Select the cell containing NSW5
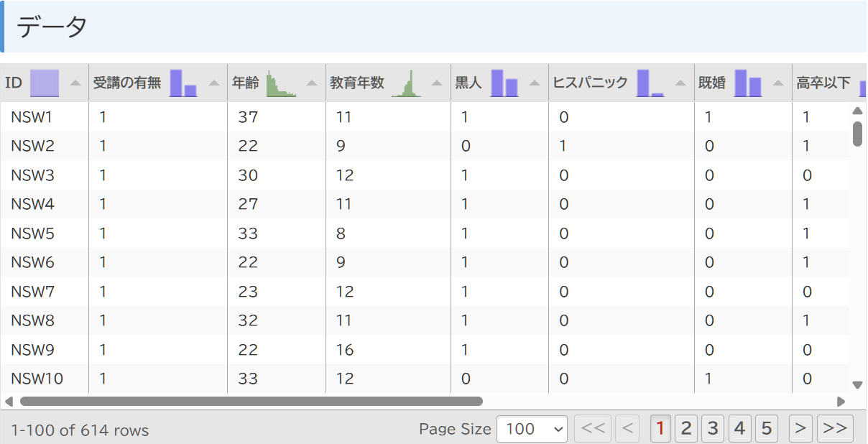868x444 pixels. 32,233
